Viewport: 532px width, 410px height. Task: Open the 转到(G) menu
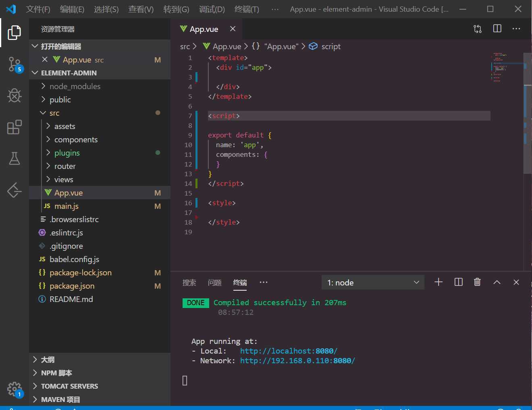pyautogui.click(x=176, y=9)
